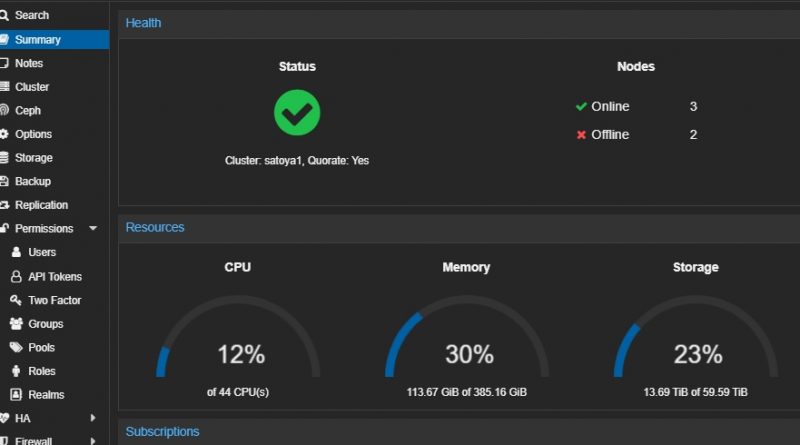Go to the Users permissions page
This screenshot has height=445, width=800.
(42, 252)
